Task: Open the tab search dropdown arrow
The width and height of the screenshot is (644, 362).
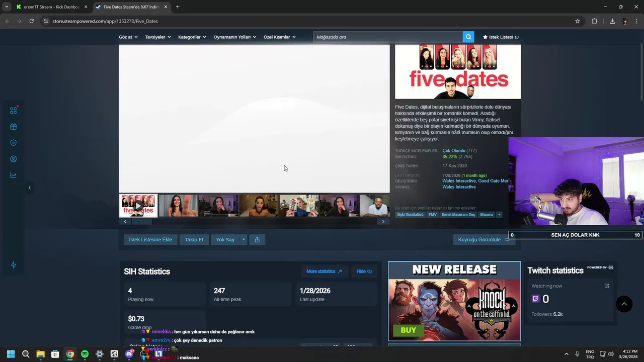Action: (x=7, y=7)
